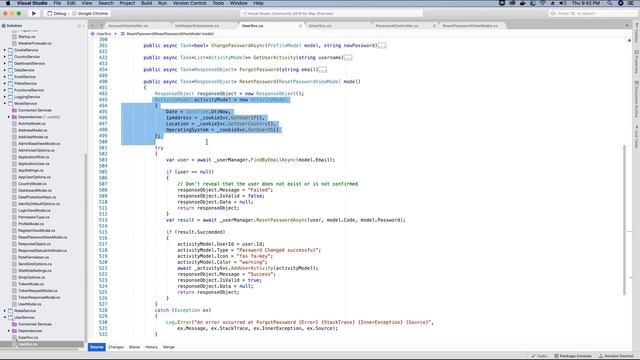Open AddressModel.cs in the solution tree
The width and height of the screenshot is (640, 360).
(32, 130)
